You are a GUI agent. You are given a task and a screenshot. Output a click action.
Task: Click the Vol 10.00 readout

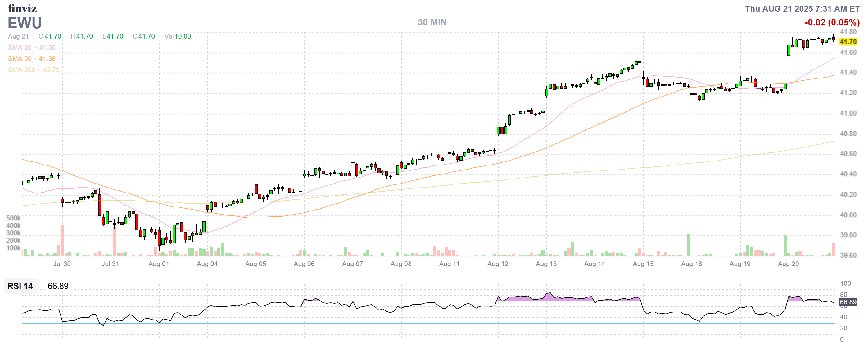click(178, 36)
